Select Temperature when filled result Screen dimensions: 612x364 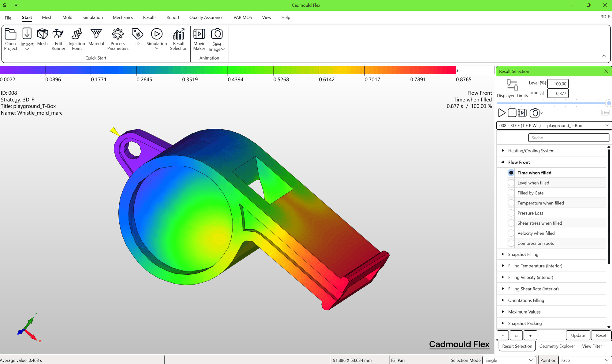point(511,203)
